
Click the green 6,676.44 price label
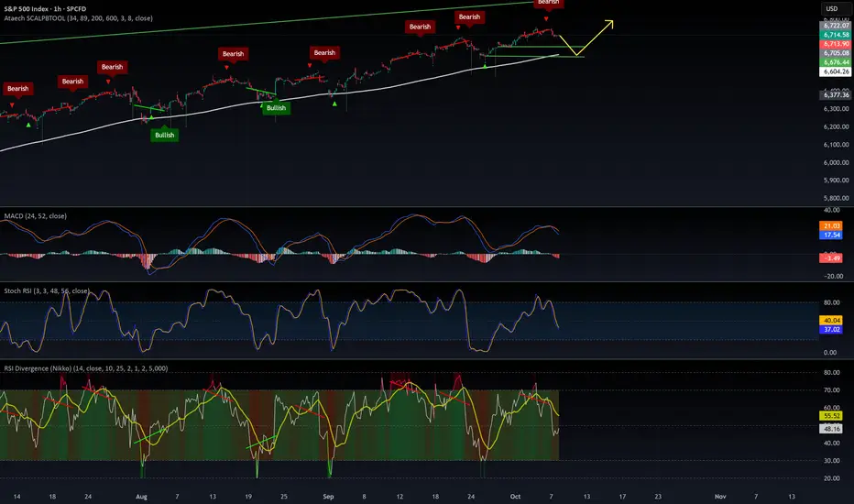pyautogui.click(x=836, y=62)
